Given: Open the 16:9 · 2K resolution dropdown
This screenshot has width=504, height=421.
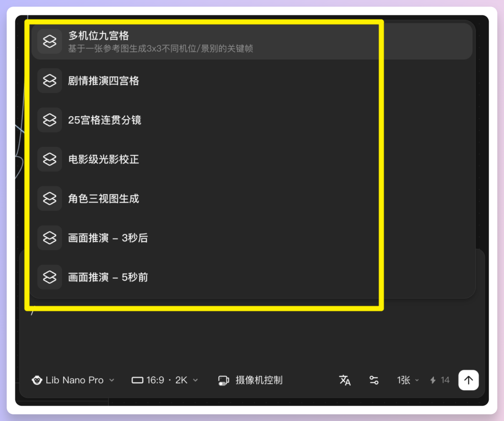Looking at the screenshot, I should point(164,380).
